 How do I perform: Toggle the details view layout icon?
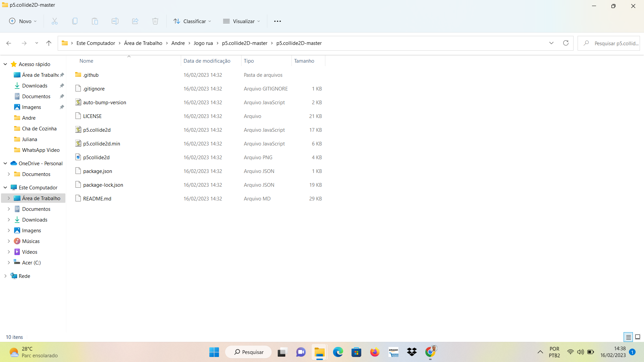[629, 337]
